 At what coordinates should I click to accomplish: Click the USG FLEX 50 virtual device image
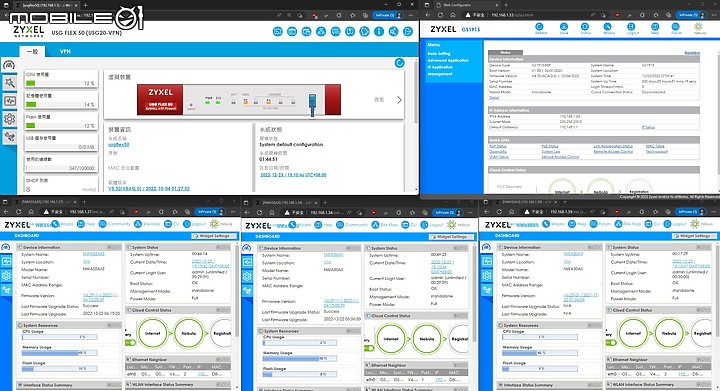click(x=239, y=100)
